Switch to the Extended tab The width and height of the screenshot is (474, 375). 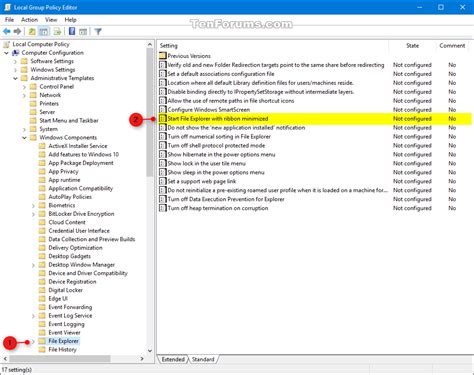pyautogui.click(x=173, y=359)
